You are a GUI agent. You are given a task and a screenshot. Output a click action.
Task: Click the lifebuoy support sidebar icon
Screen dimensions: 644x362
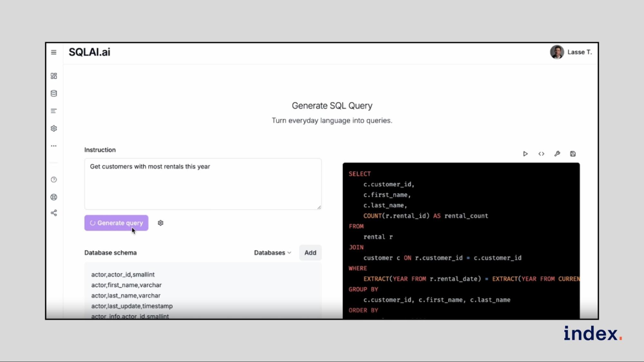(54, 197)
